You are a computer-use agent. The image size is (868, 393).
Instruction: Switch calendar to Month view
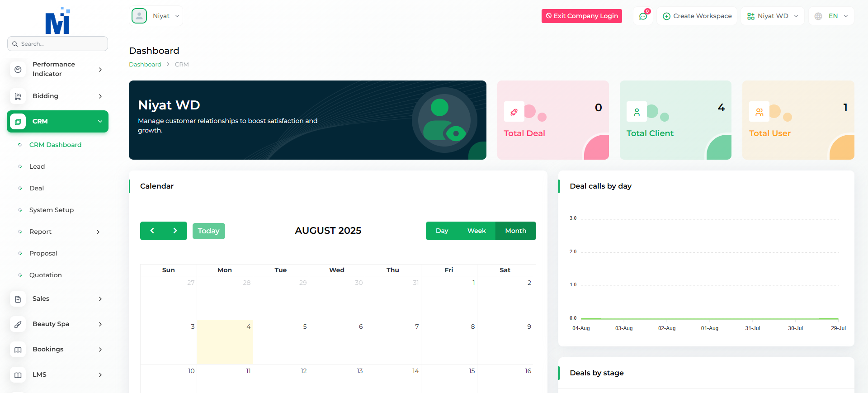point(516,231)
